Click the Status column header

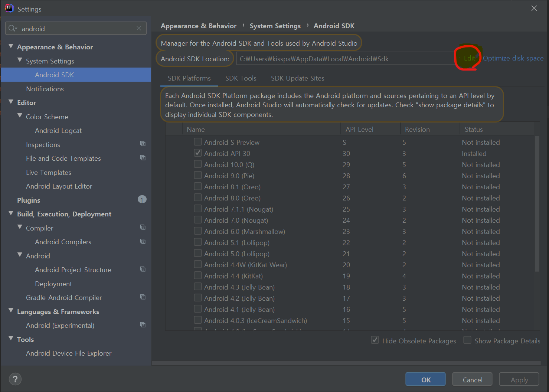pos(497,129)
